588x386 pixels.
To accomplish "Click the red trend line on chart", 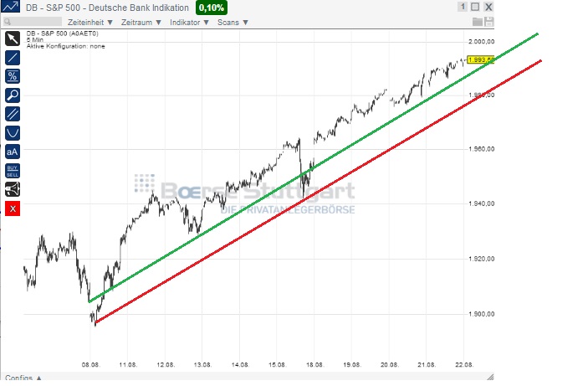I will coord(319,192).
